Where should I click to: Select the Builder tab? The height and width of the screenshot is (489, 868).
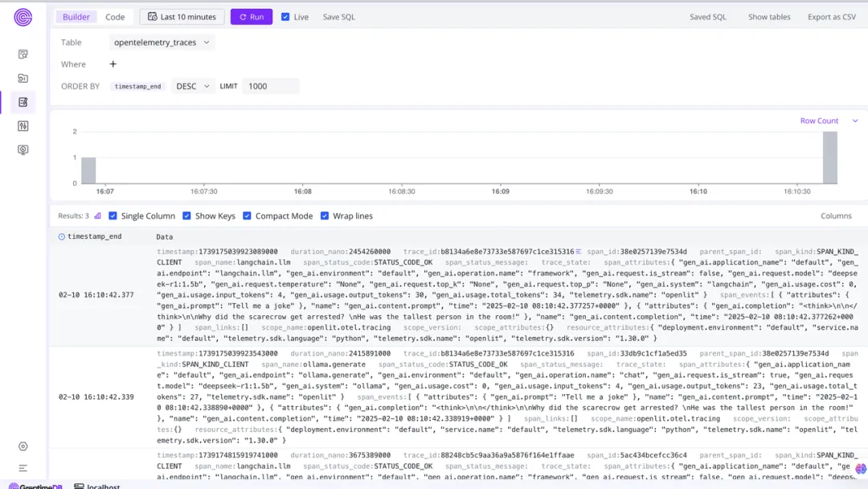[76, 16]
